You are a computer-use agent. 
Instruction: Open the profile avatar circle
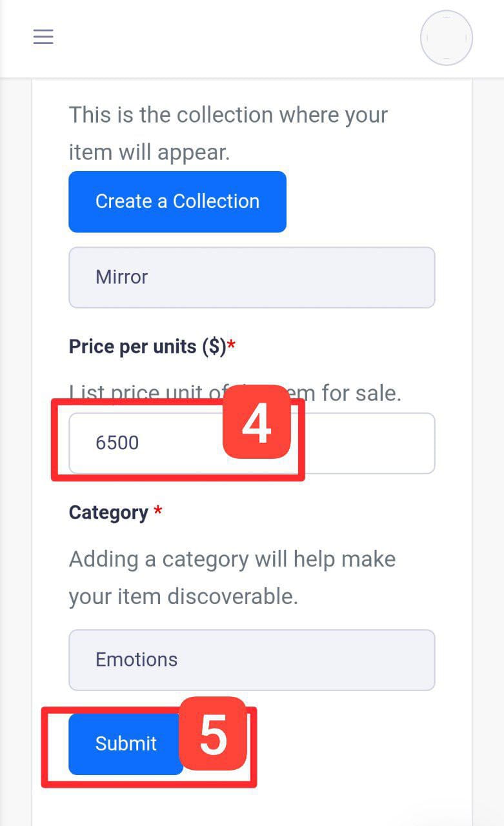(x=446, y=38)
